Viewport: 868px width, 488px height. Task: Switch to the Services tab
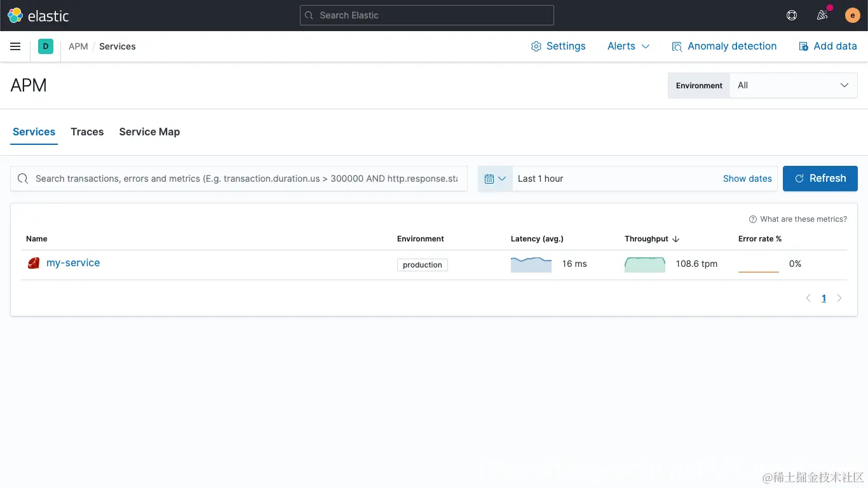point(34,132)
